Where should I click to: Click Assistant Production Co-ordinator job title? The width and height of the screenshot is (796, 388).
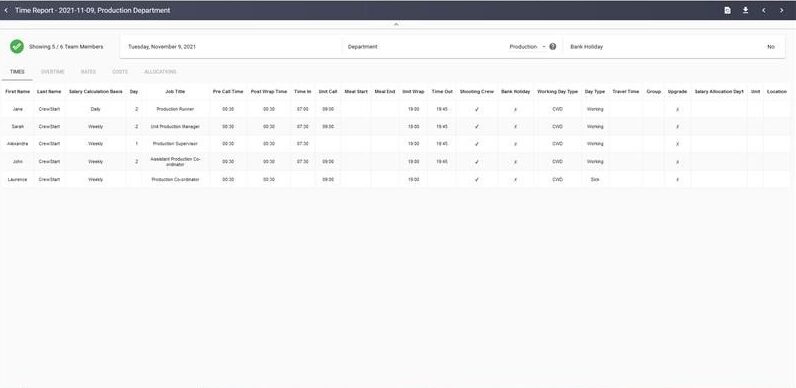[x=175, y=161]
